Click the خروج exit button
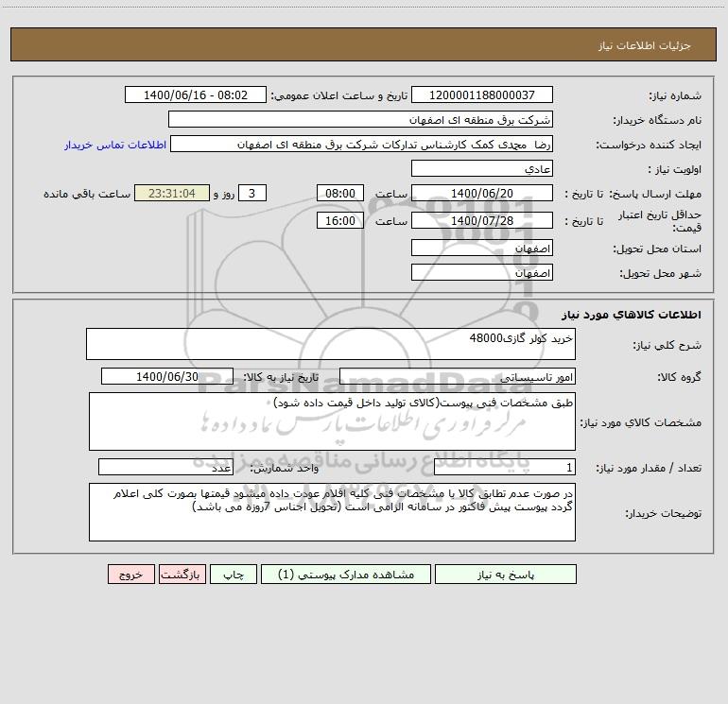 point(130,575)
